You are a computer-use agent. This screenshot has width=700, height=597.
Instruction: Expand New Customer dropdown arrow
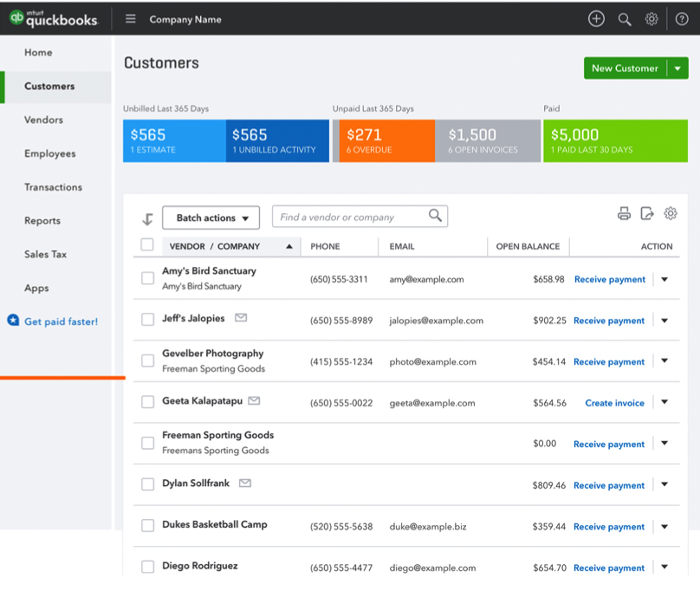pyautogui.click(x=677, y=68)
